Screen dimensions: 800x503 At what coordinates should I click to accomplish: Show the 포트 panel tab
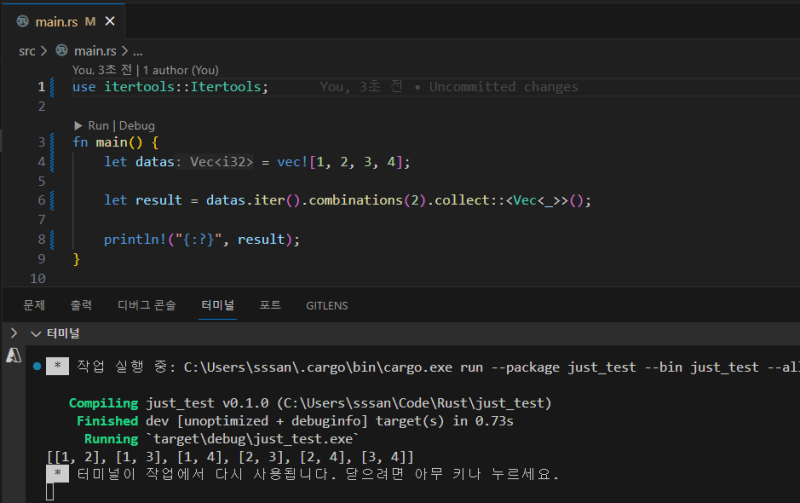point(270,305)
